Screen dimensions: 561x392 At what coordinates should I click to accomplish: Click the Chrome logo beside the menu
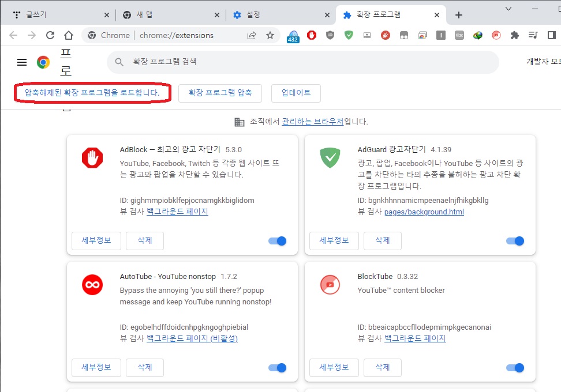43,62
